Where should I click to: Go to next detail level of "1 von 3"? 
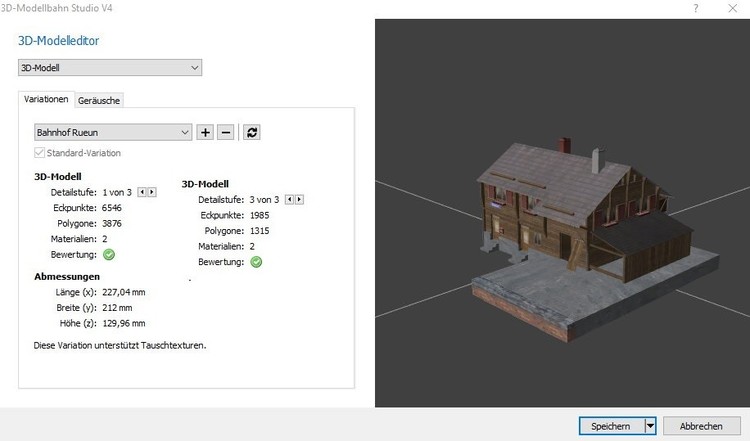(x=151, y=191)
